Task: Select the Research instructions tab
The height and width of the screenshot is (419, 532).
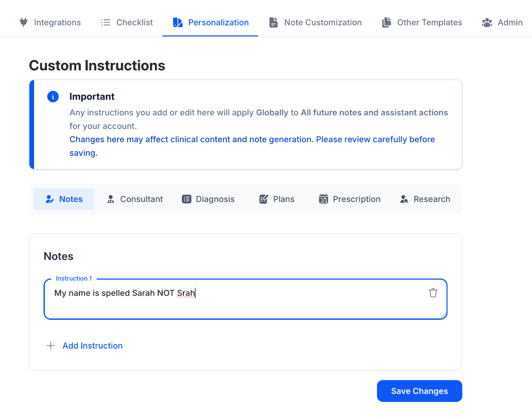Action: (425, 199)
